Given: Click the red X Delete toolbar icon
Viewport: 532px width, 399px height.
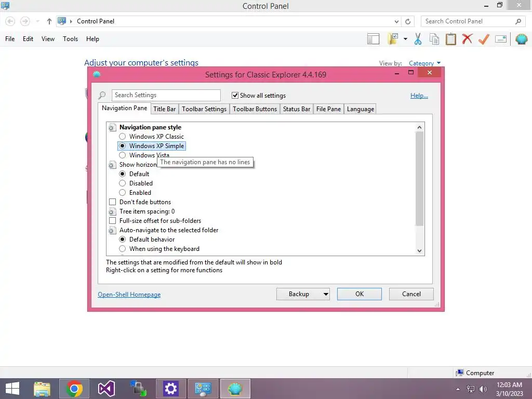Looking at the screenshot, I should [467, 38].
